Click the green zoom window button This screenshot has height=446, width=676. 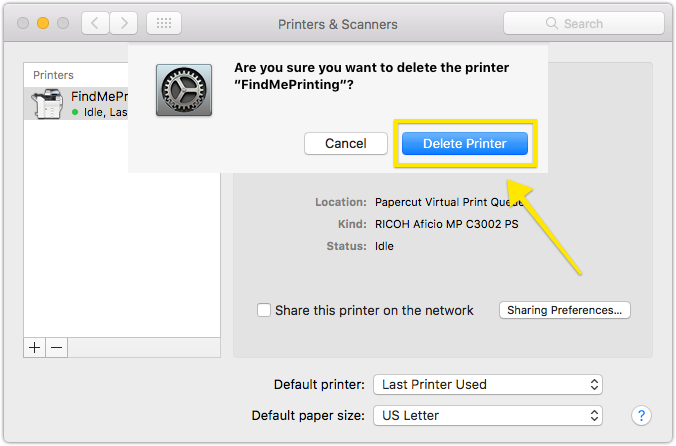pos(64,23)
